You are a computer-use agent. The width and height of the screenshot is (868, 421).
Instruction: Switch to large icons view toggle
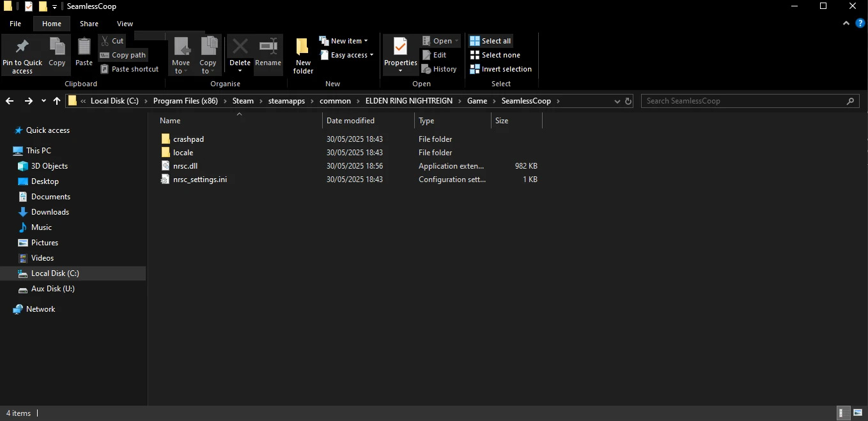click(x=858, y=413)
